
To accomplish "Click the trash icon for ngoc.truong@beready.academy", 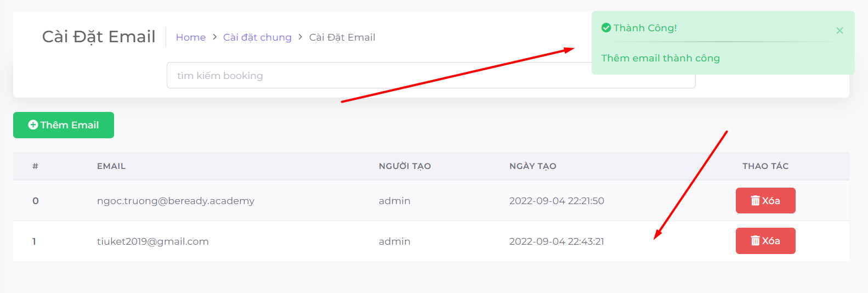I will click(x=755, y=201).
